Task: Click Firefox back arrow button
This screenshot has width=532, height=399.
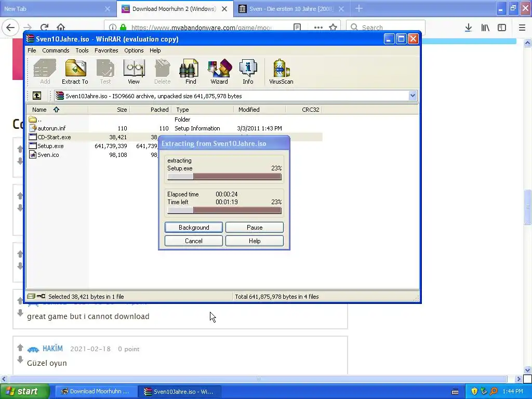Action: [x=10, y=28]
